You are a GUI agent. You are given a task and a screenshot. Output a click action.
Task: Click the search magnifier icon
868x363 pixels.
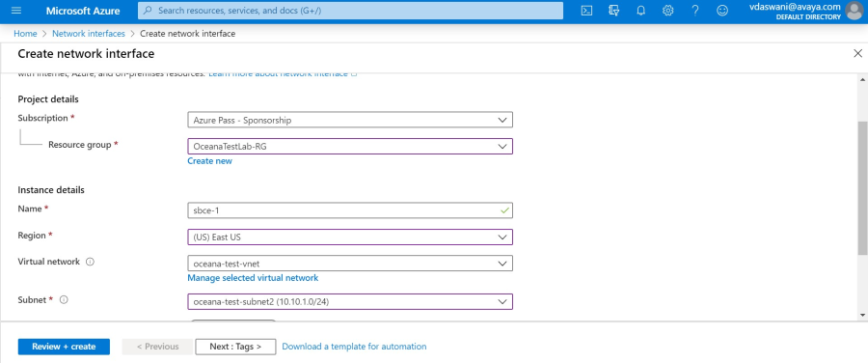(149, 11)
